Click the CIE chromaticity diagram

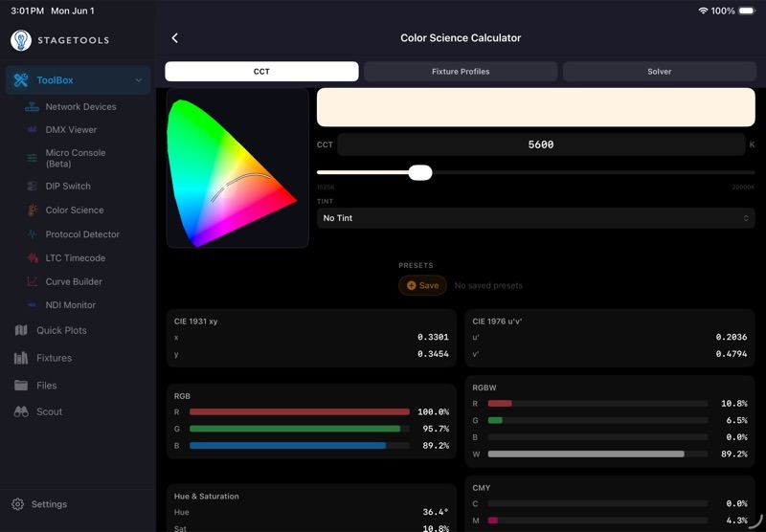[x=237, y=167]
